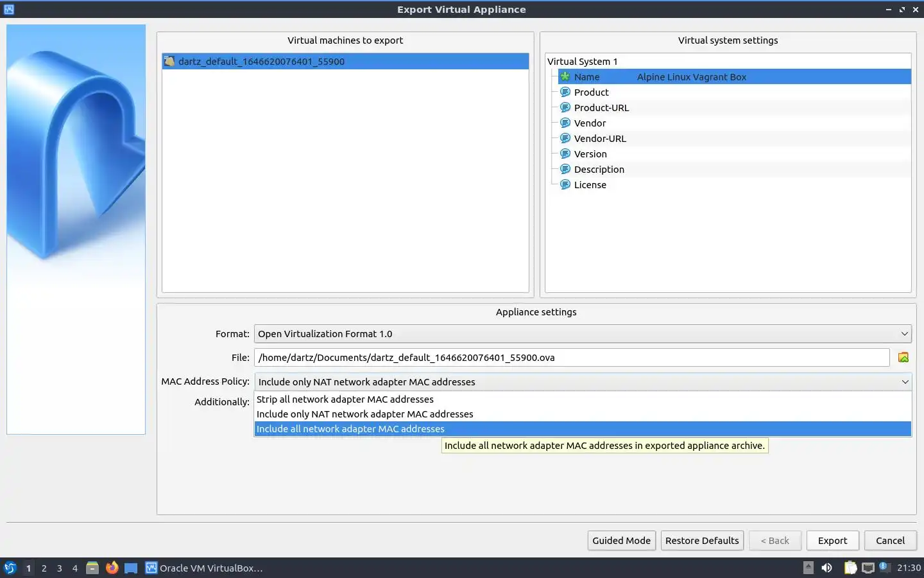
Task: Select the Description row text
Action: (599, 170)
